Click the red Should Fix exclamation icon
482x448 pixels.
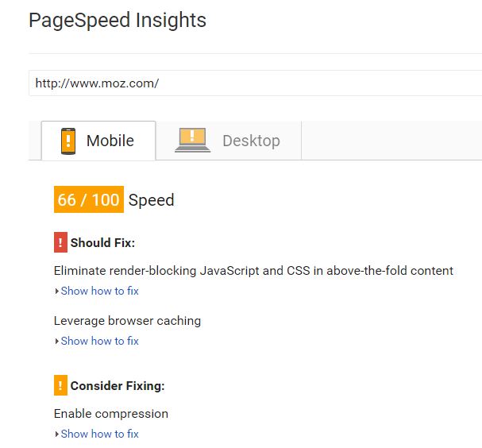(x=60, y=242)
